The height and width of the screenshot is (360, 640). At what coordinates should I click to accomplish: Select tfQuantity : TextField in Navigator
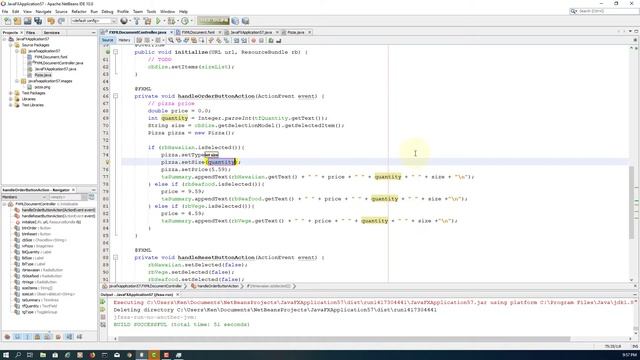(x=39, y=306)
